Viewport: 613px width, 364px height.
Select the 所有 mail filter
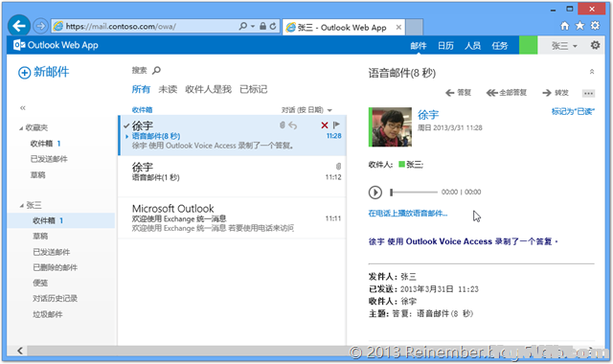[x=141, y=89]
